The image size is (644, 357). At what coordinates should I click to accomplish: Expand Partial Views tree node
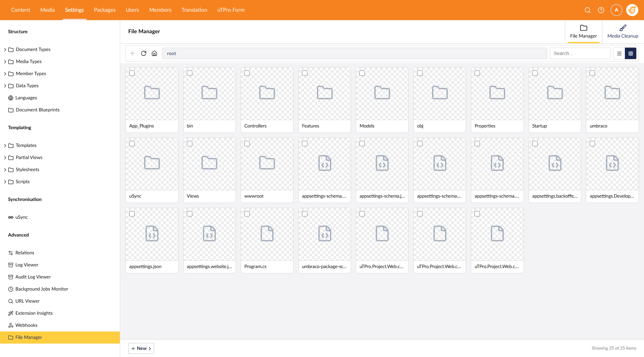pyautogui.click(x=5, y=158)
